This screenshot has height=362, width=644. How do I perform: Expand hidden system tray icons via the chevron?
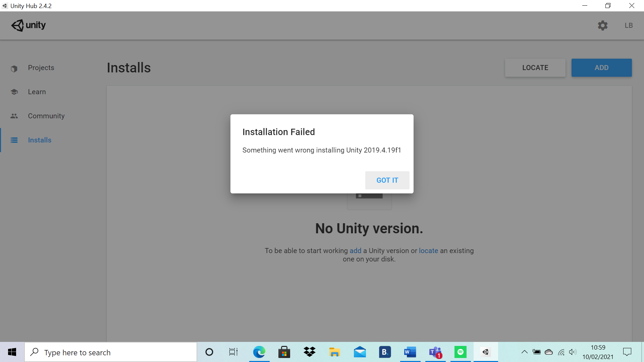click(x=525, y=352)
